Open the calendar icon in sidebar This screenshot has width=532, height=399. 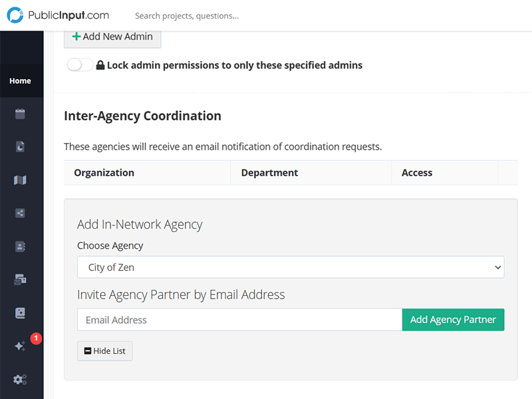(20, 114)
